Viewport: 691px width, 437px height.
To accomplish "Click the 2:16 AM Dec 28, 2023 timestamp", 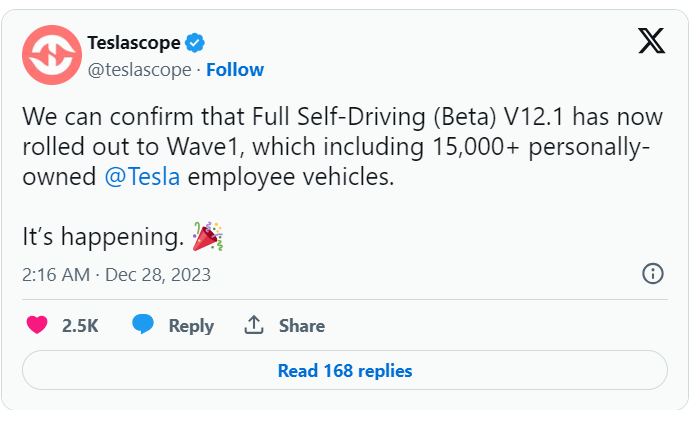I will (x=116, y=275).
